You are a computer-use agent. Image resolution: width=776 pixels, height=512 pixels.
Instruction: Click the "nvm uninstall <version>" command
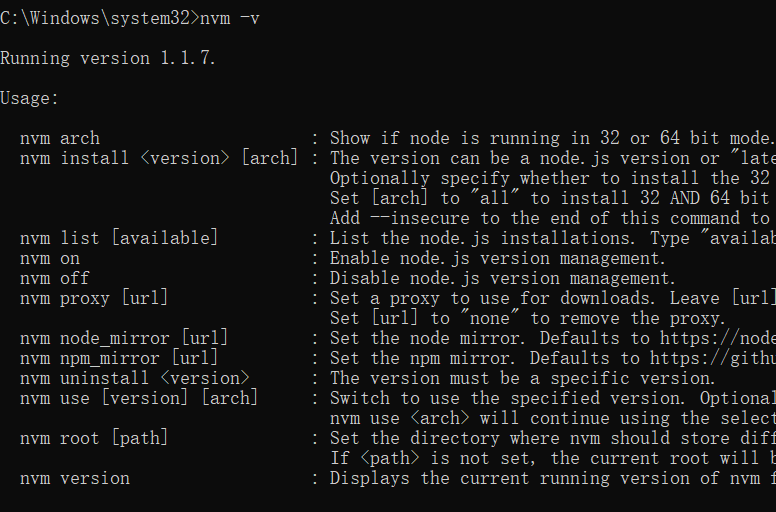tap(134, 378)
